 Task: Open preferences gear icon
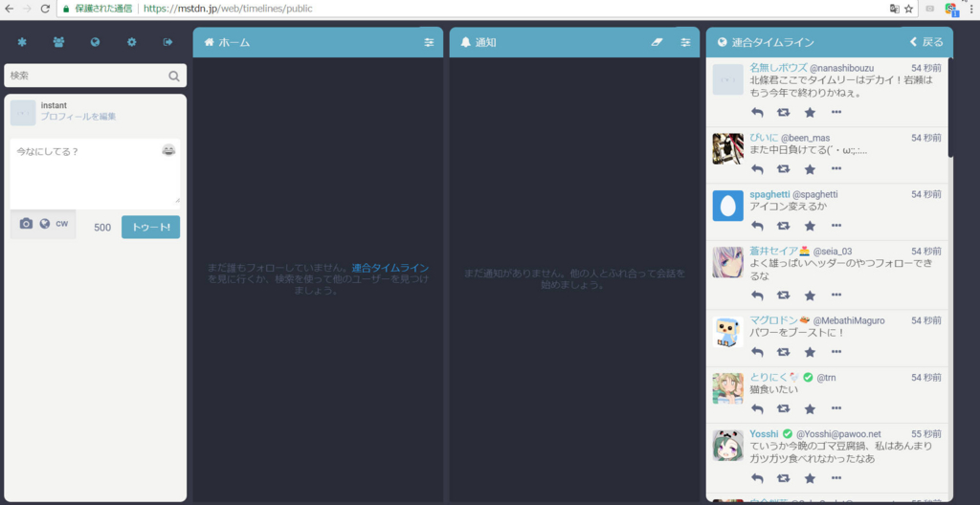132,42
